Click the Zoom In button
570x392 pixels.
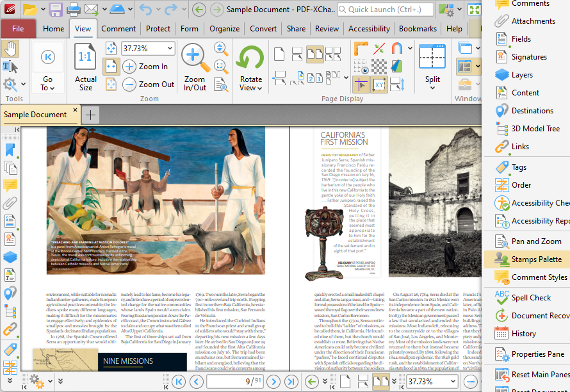pyautogui.click(x=145, y=67)
